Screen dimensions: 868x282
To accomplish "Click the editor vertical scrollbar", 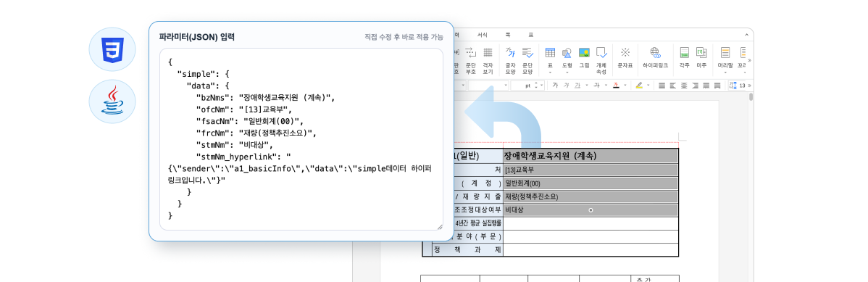I will pos(751,97).
